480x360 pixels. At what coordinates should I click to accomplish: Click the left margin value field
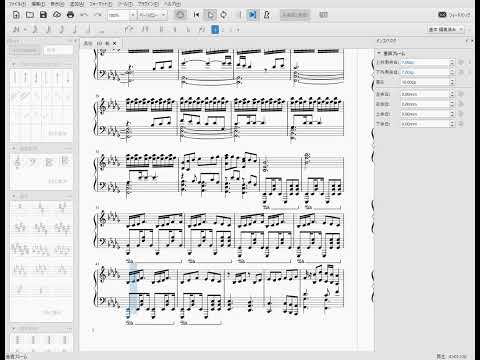(425, 94)
